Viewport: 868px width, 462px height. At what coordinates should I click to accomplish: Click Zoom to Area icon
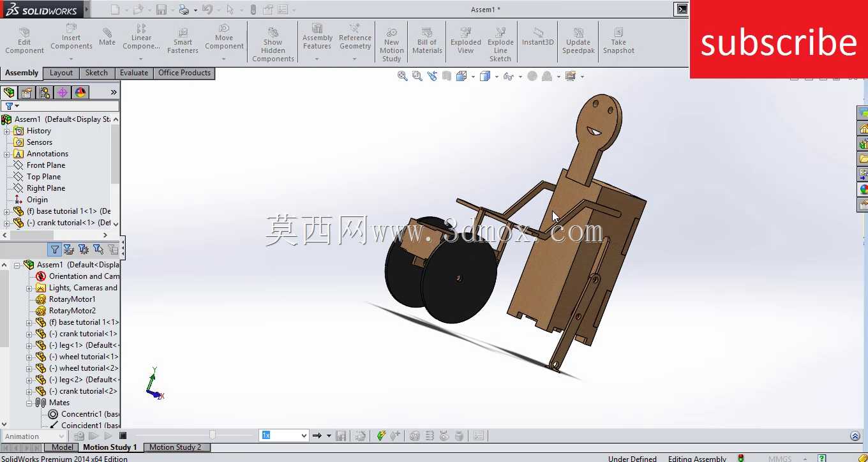pyautogui.click(x=417, y=76)
